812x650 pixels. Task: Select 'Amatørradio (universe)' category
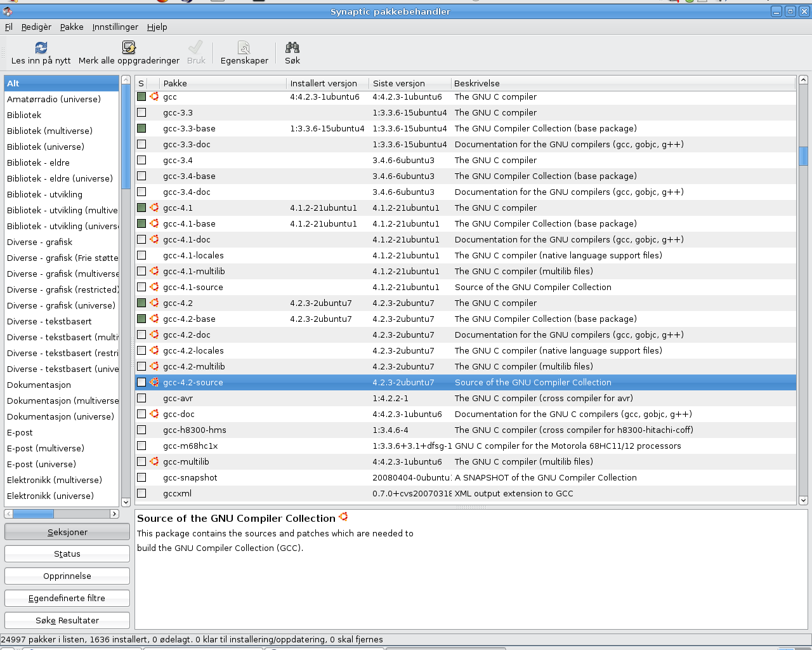click(62, 99)
